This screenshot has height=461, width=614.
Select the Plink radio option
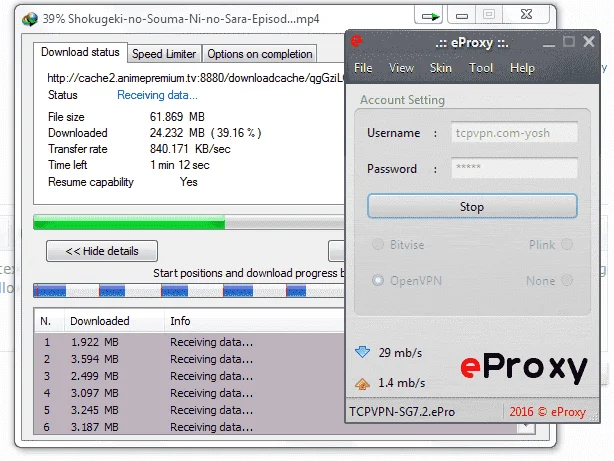(x=567, y=244)
